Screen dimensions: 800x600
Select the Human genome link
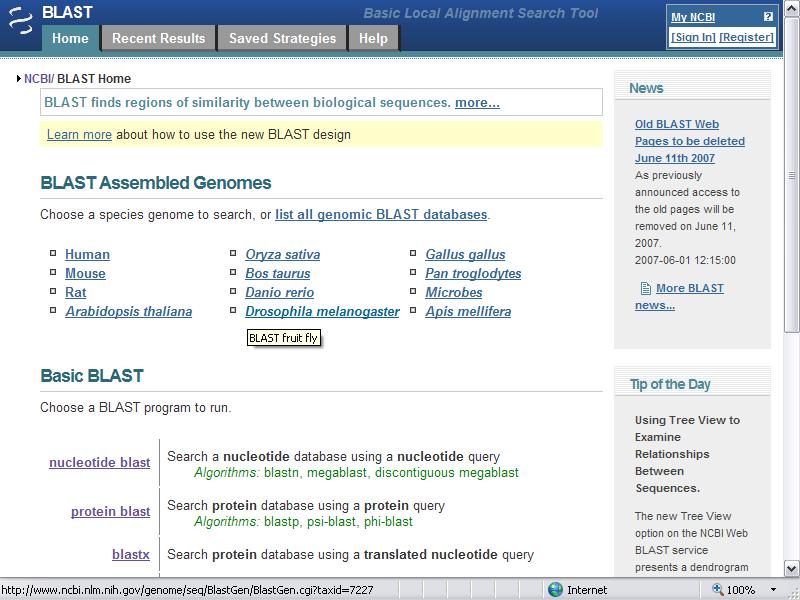coord(87,254)
